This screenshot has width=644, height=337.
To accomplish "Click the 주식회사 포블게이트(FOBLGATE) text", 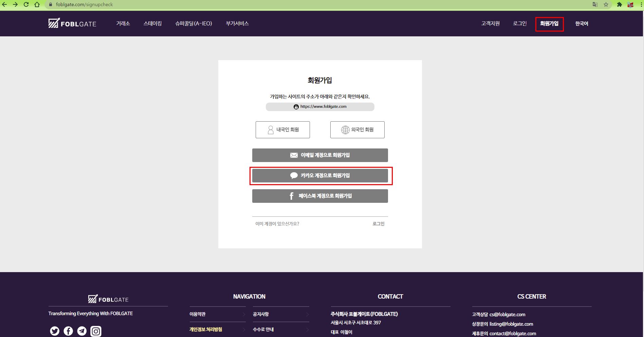I will click(364, 314).
